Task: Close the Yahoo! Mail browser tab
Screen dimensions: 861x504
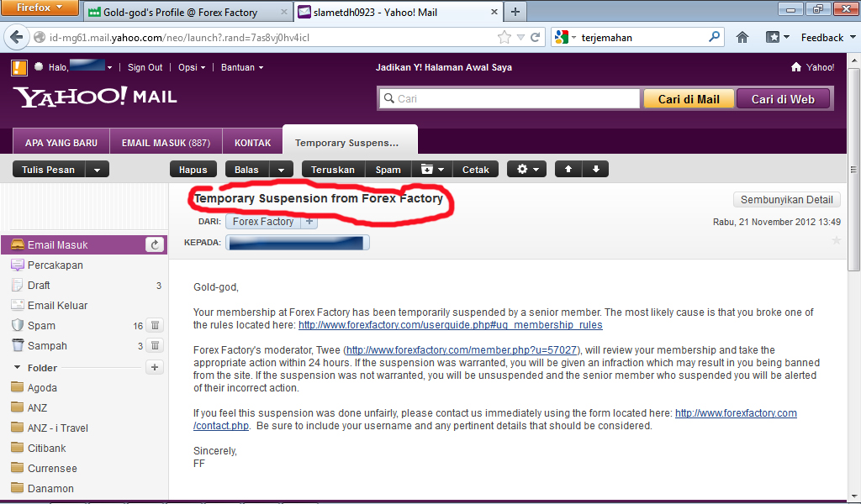Action: pyautogui.click(x=494, y=12)
